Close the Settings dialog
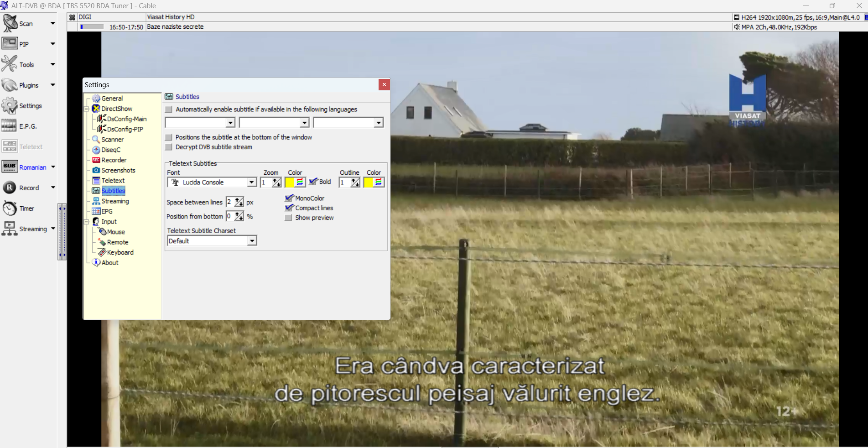This screenshot has width=868, height=448. coord(384,84)
